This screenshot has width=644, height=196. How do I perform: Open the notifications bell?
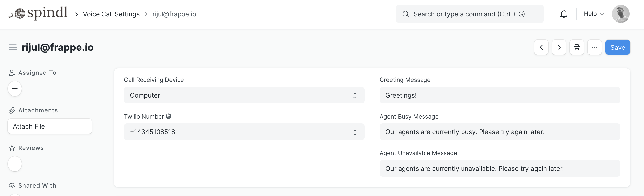tap(563, 14)
